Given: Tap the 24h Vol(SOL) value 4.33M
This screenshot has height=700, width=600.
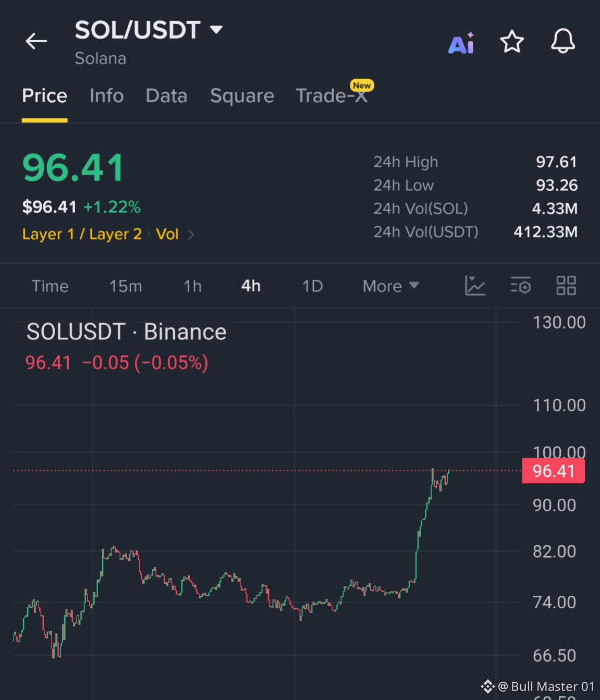Looking at the screenshot, I should [x=555, y=208].
